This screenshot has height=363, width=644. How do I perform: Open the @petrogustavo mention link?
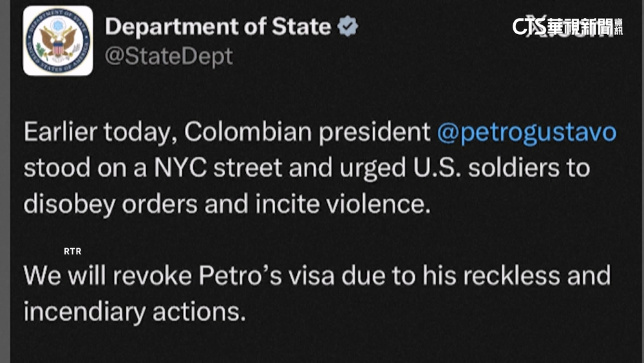click(x=526, y=132)
